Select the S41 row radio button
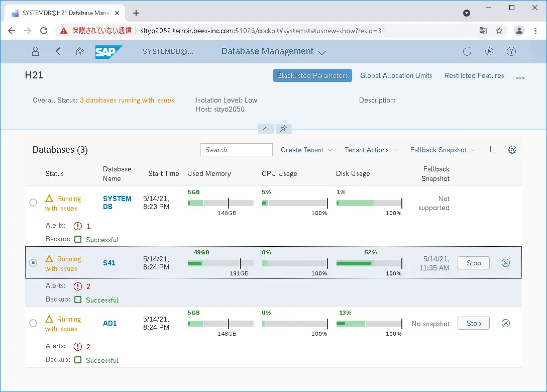547x392 pixels. point(33,263)
